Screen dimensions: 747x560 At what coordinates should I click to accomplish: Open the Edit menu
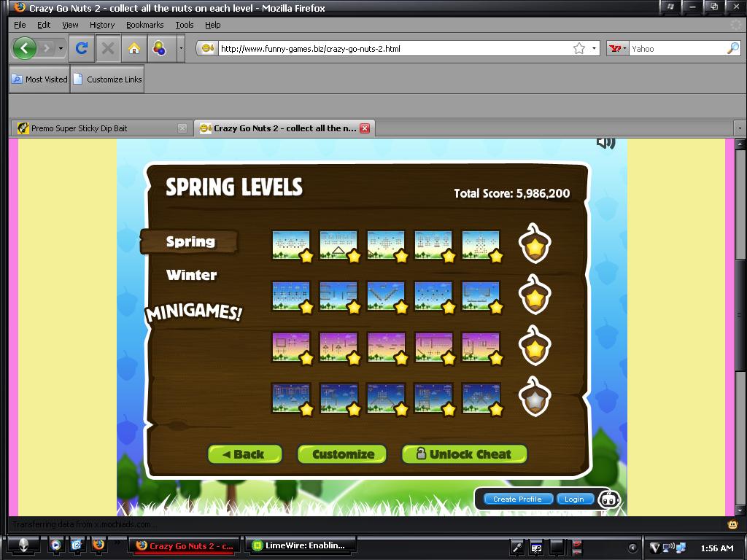pyautogui.click(x=44, y=25)
